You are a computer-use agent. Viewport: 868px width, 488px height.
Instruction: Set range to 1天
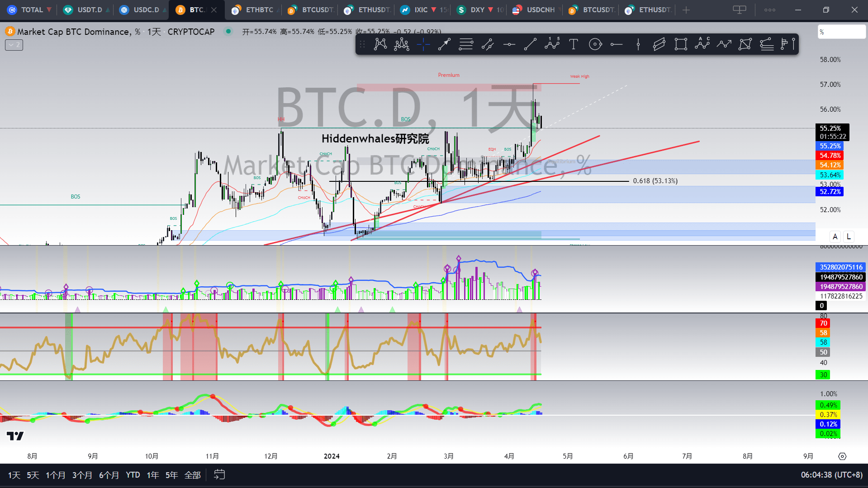[x=14, y=475]
